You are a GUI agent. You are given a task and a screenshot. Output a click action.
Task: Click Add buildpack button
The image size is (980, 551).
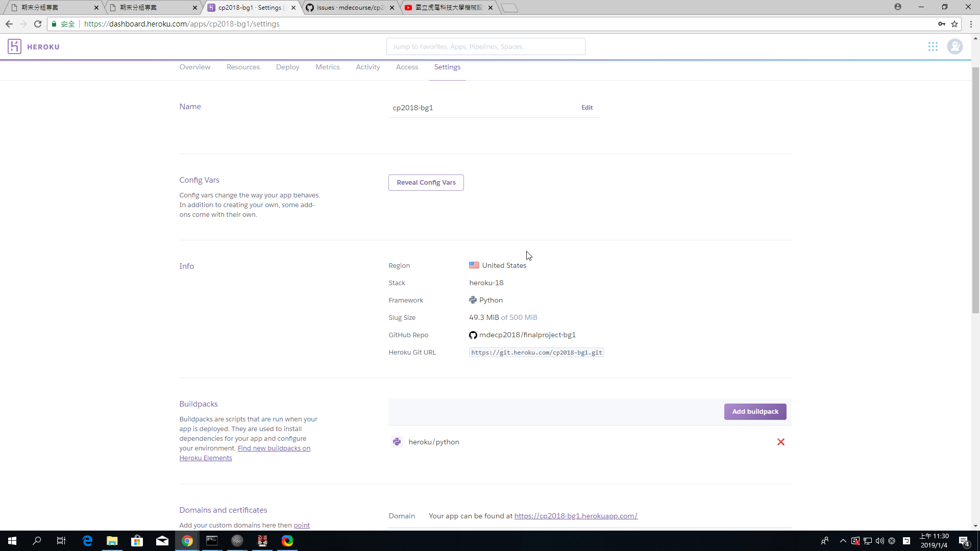[755, 412]
